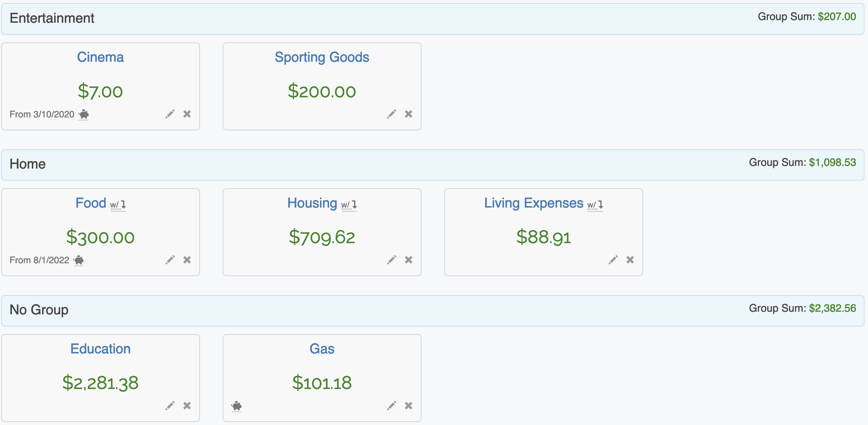Click the piggy bank icon on Gas

[x=237, y=406]
